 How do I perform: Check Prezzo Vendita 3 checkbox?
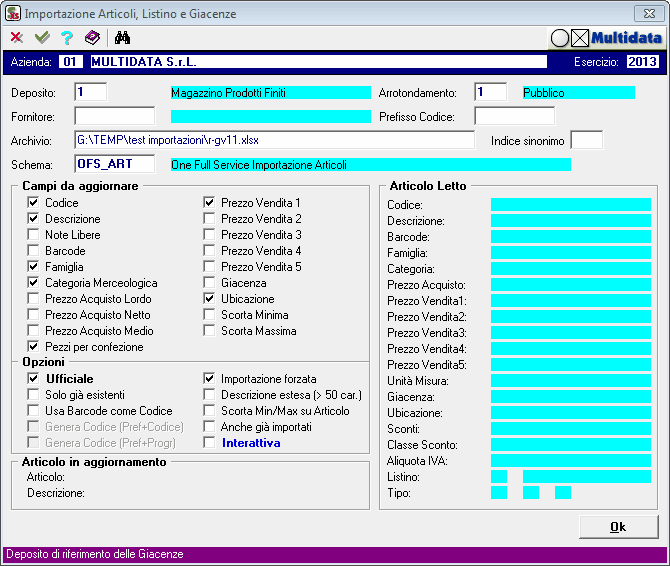pos(209,235)
